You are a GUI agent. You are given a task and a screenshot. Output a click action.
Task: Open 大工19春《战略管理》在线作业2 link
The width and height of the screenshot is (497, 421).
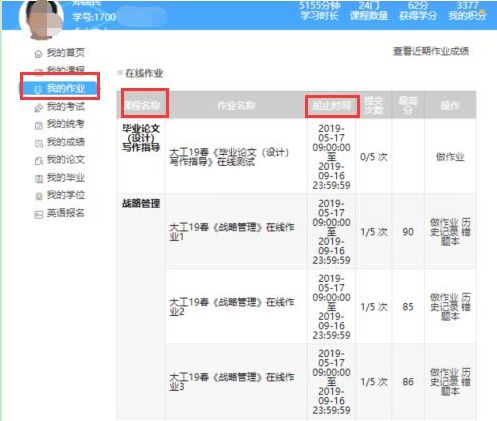coord(232,307)
